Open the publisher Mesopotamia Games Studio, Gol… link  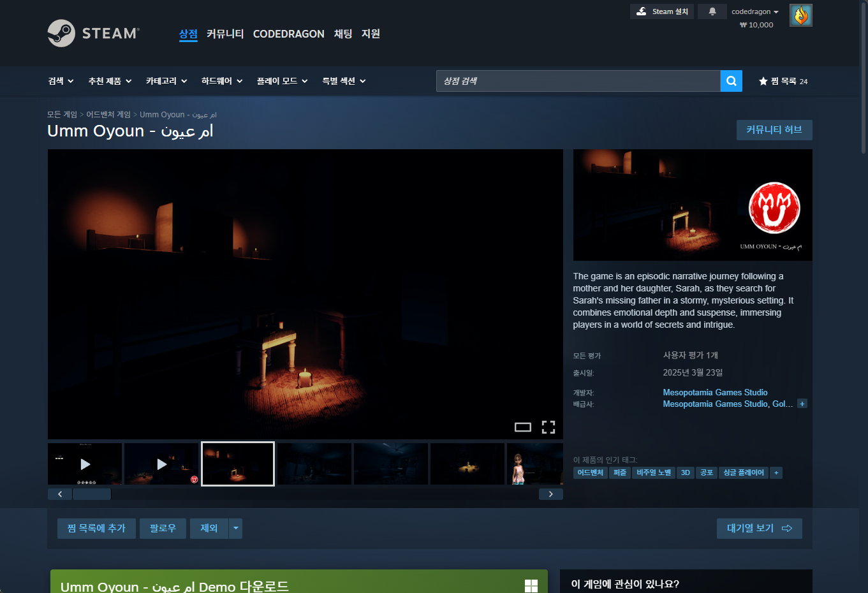click(728, 404)
